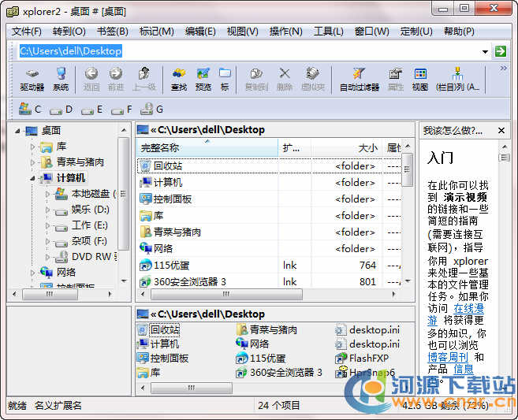
Task: Select 控制面板 icon in the upper file list
Action: (x=145, y=199)
